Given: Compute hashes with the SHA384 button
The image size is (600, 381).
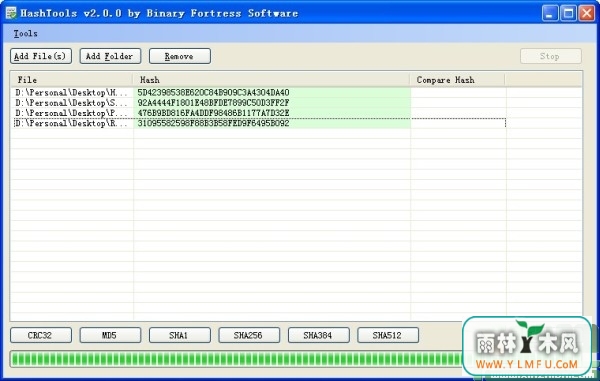Looking at the screenshot, I should click(x=318, y=335).
